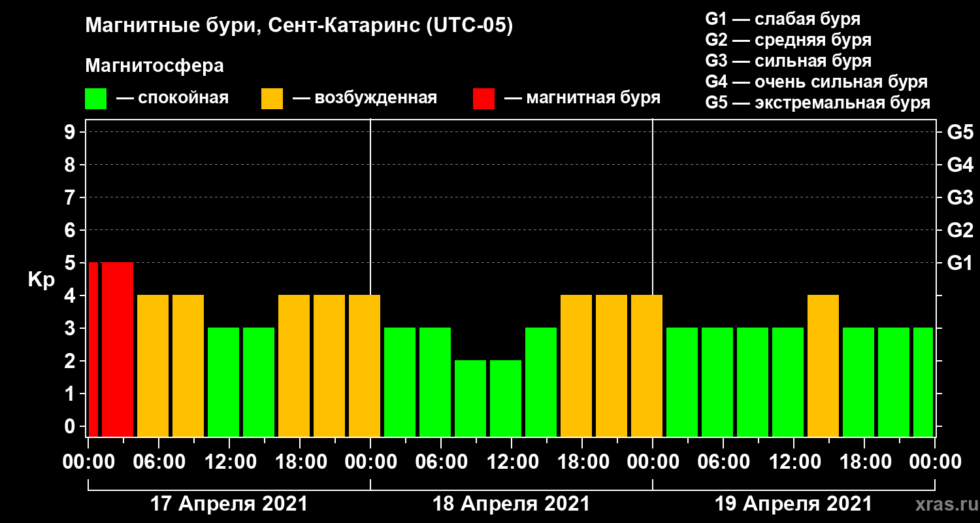
Task: Click the 'G1 — слабая буря' legend line
Action: (x=783, y=19)
